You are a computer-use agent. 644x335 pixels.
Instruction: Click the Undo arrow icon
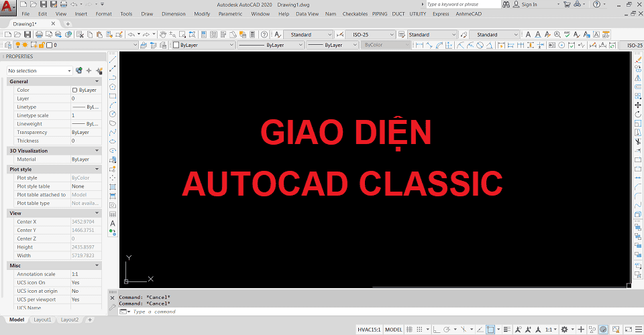(131, 34)
